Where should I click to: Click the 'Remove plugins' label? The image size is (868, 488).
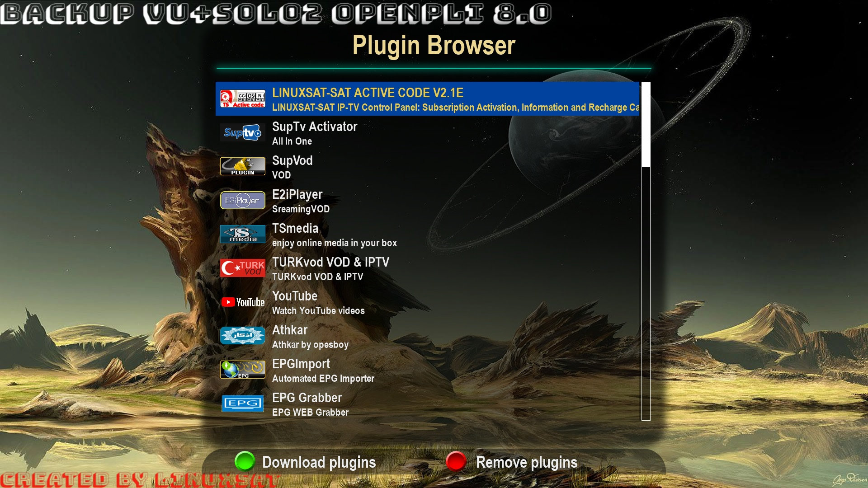(527, 462)
